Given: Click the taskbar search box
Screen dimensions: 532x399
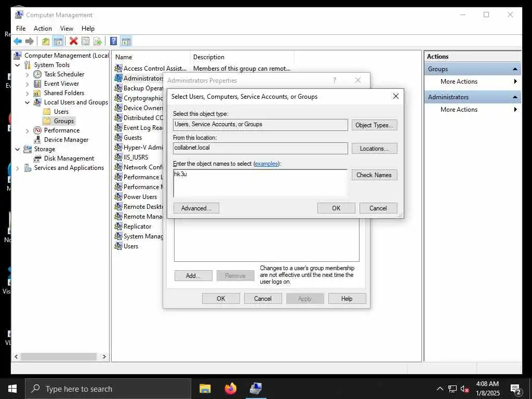Looking at the screenshot, I should click(108, 389).
